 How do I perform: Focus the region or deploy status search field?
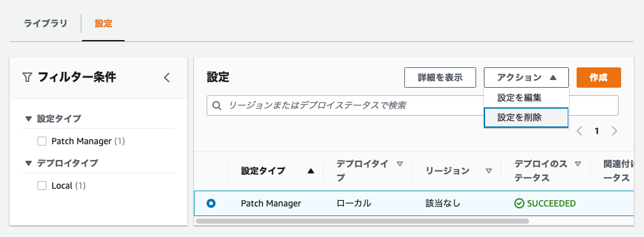pyautogui.click(x=413, y=105)
